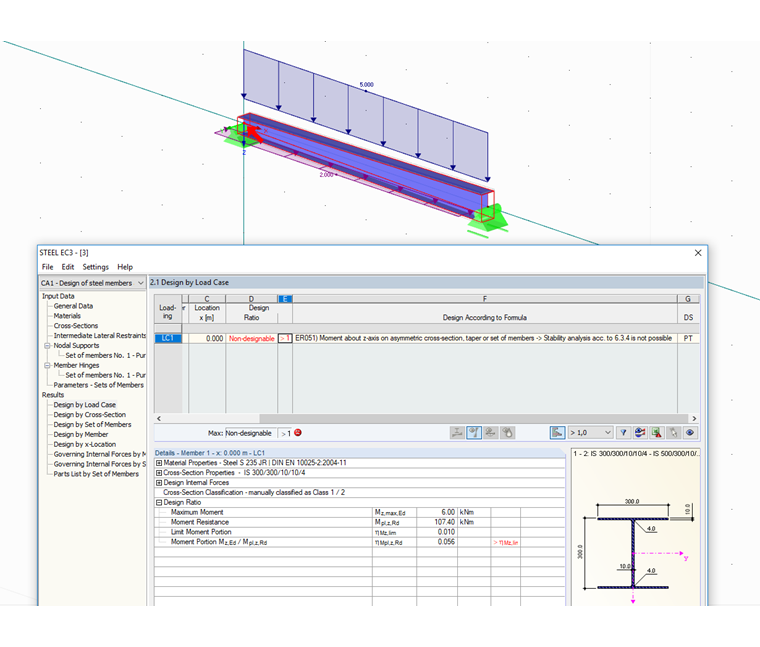Screen dimensions: 760x647
Task: Select Design by x-Location
Action: pyautogui.click(x=84, y=444)
